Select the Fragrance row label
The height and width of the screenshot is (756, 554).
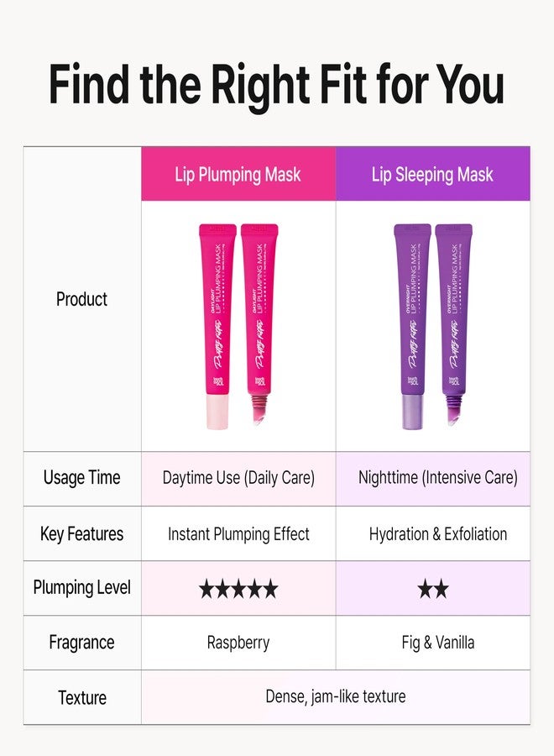pyautogui.click(x=81, y=643)
